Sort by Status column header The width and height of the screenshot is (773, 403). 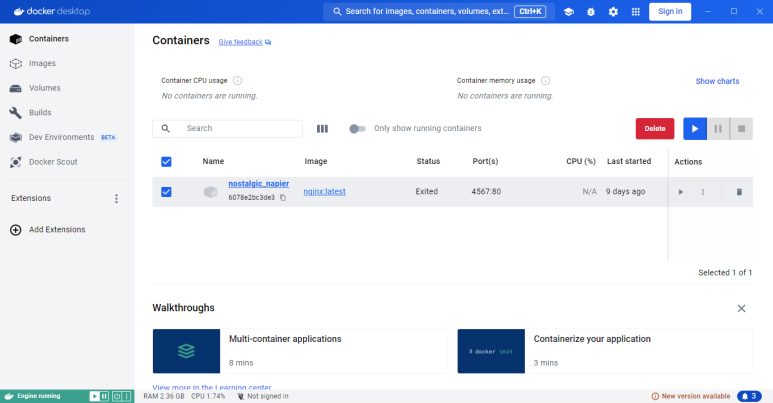pyautogui.click(x=428, y=162)
